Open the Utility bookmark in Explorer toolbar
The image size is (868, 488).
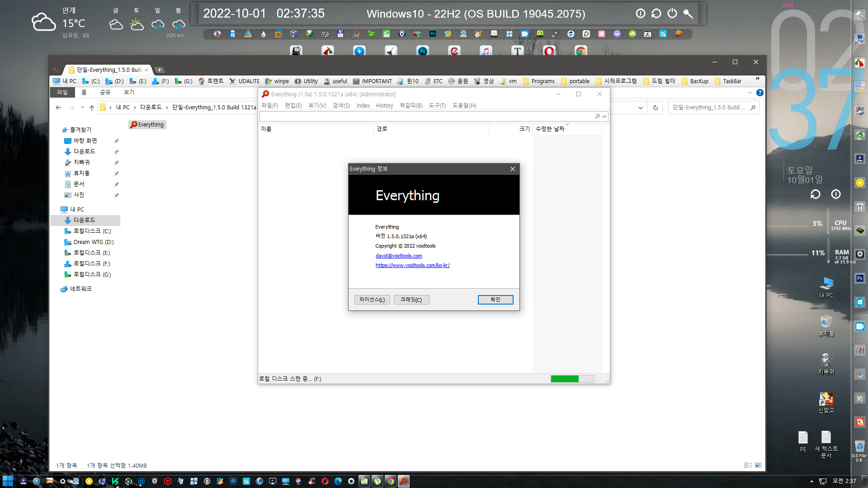click(x=306, y=81)
